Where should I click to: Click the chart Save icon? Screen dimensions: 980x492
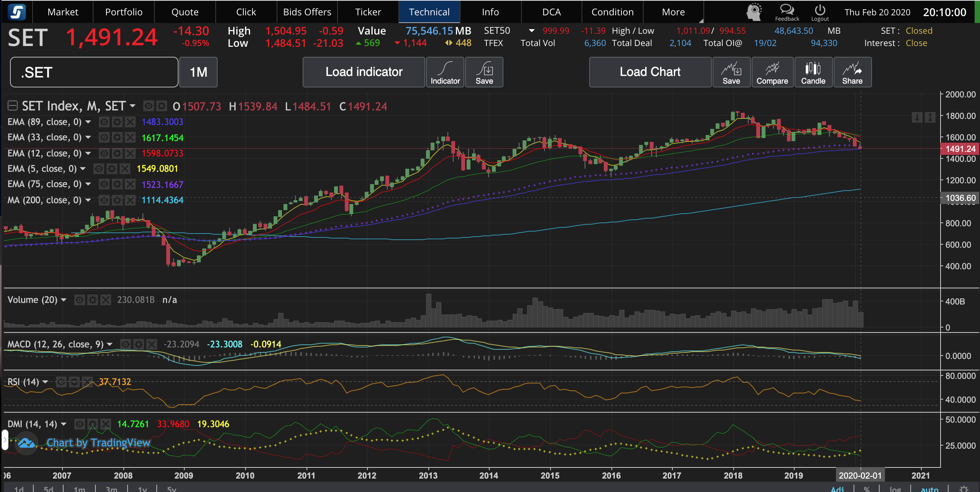(731, 72)
